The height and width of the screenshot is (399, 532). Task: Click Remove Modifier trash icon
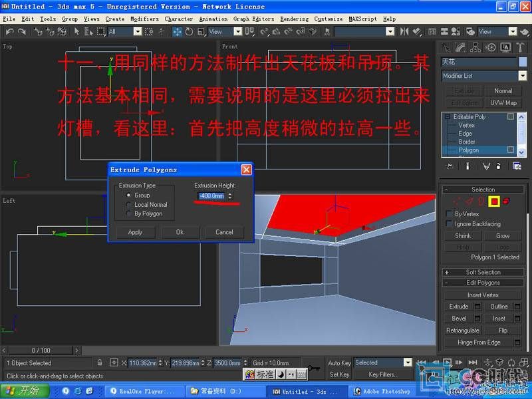[x=498, y=166]
